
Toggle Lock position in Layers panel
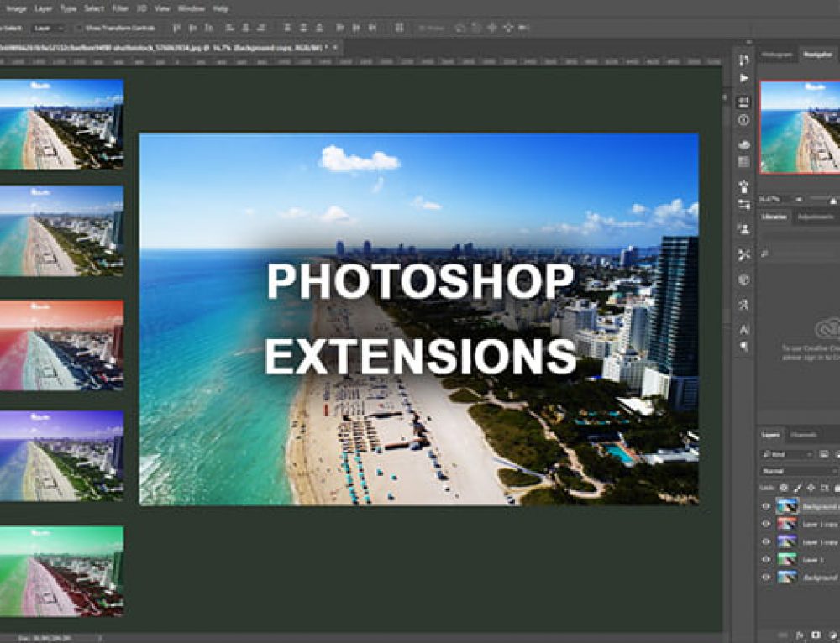click(x=811, y=488)
